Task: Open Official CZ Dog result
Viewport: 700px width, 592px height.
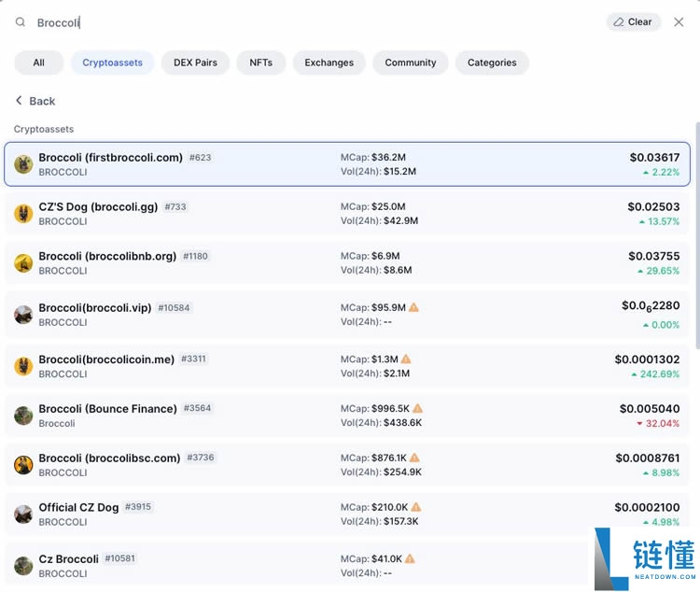Action: pos(347,514)
